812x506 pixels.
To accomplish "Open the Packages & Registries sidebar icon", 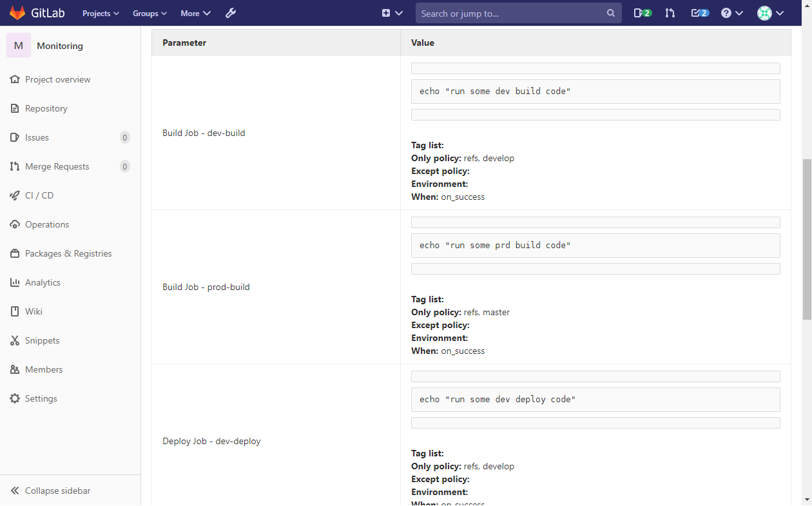I will [x=14, y=253].
